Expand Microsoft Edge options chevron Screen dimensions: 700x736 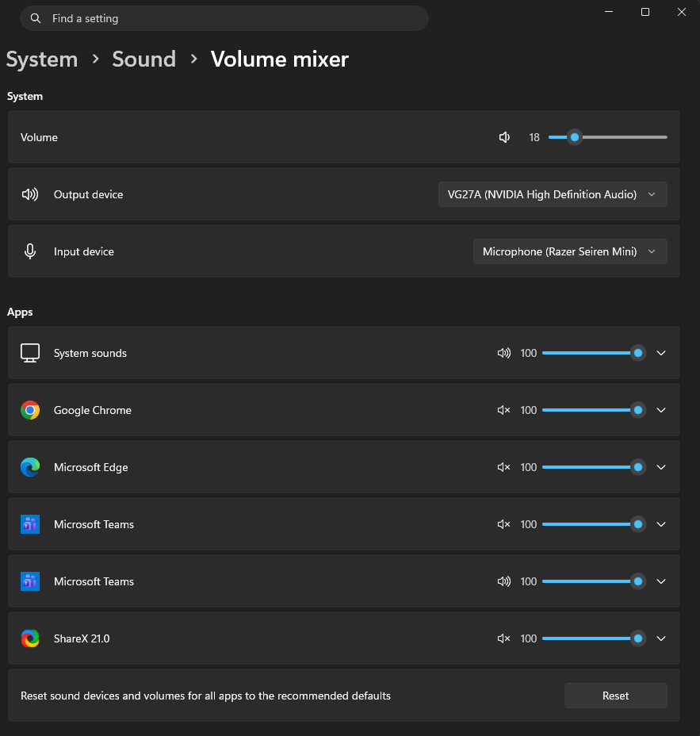click(661, 467)
